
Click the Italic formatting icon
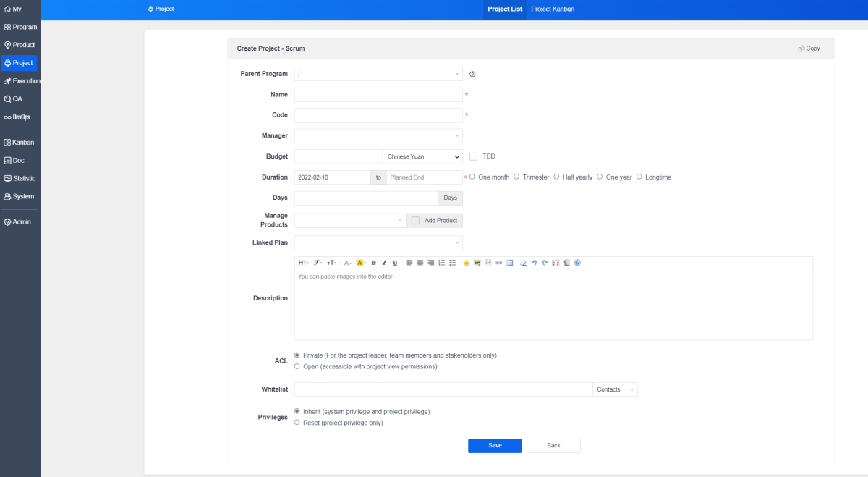click(x=384, y=263)
